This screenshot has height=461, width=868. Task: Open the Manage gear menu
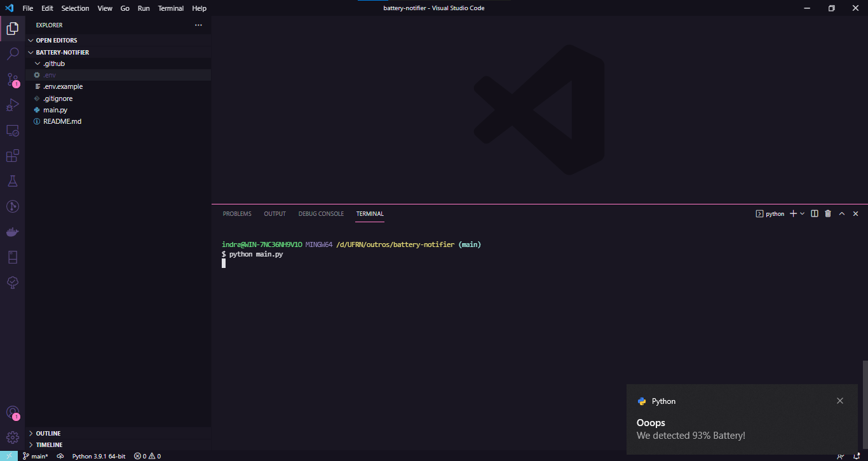click(12, 438)
